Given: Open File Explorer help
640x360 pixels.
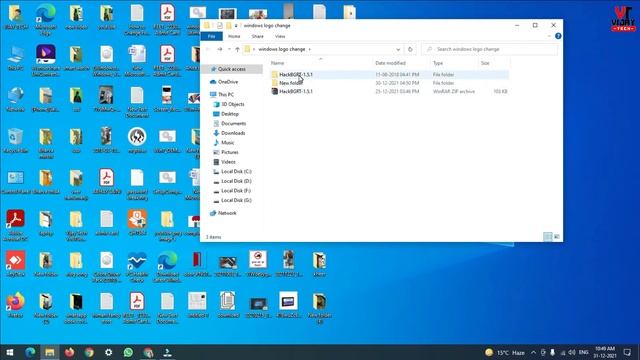Looking at the screenshot, I should coord(558,36).
